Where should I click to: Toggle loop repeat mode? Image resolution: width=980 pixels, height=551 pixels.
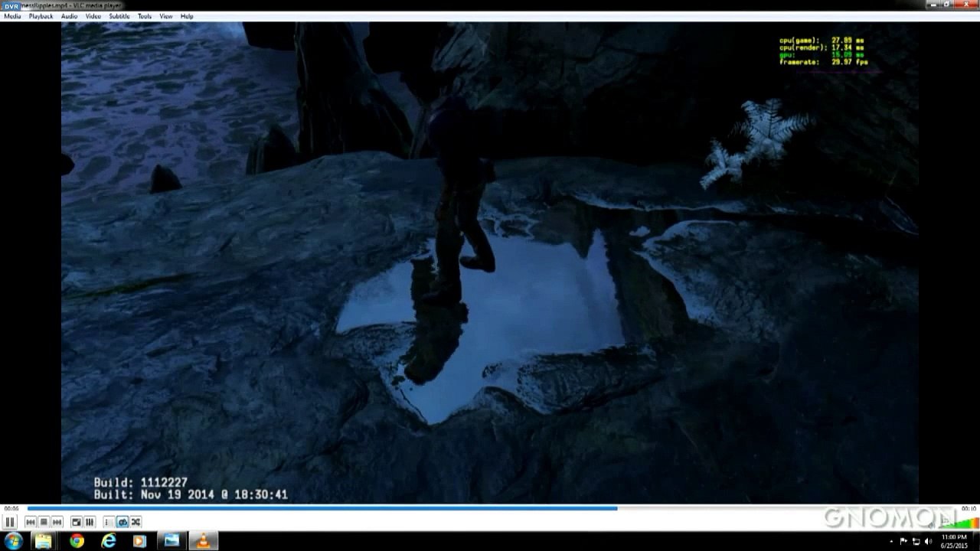tap(122, 522)
